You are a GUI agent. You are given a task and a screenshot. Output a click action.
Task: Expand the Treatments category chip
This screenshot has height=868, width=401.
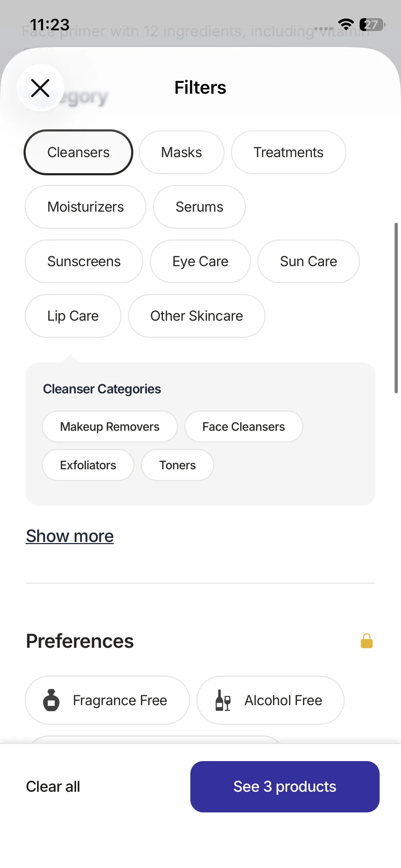[x=288, y=153]
